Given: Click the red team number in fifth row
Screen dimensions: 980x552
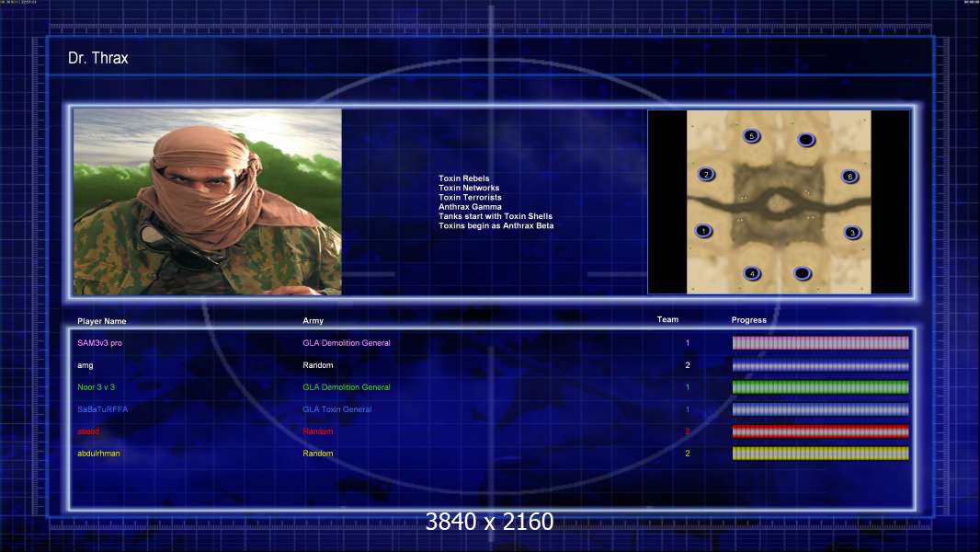Looking at the screenshot, I should (688, 431).
